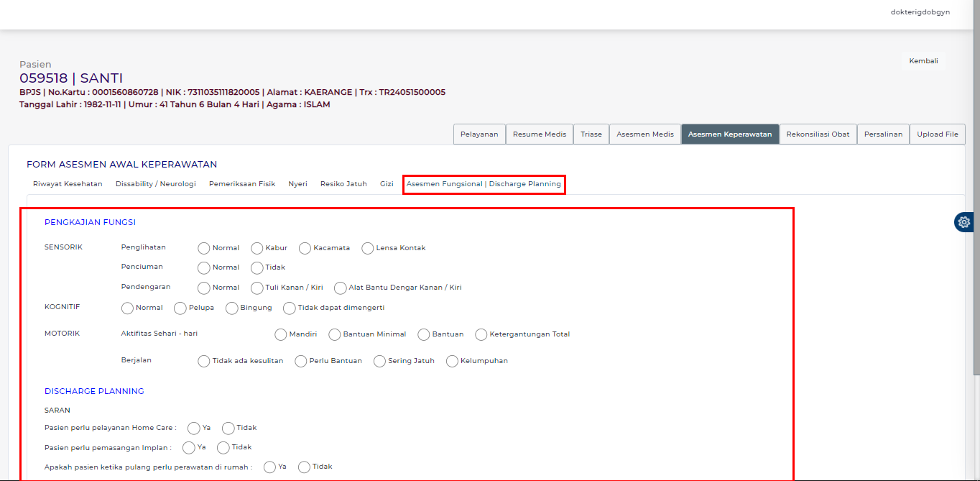Image resolution: width=980 pixels, height=481 pixels.
Task: Click the Kembali button
Action: [x=923, y=61]
